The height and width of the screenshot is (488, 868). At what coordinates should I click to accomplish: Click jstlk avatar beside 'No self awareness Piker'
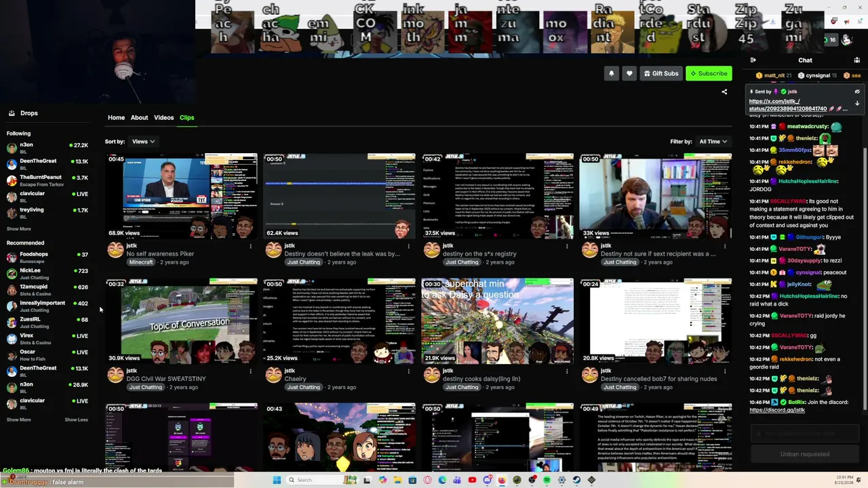115,250
